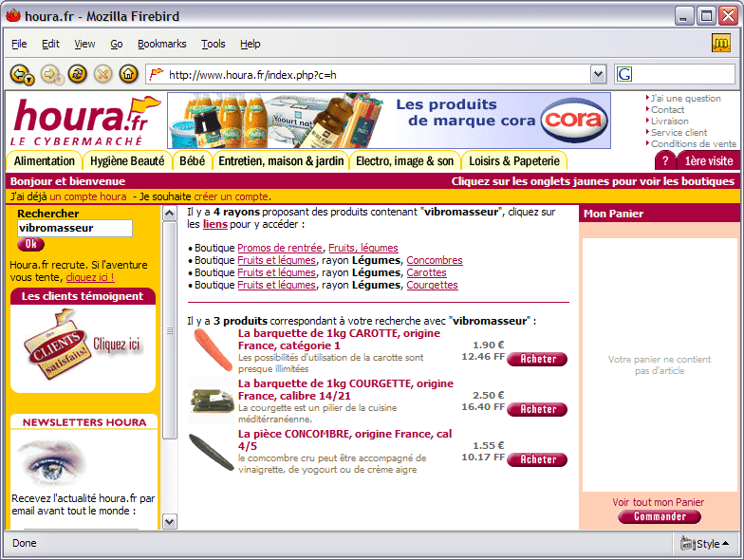Screen dimensions: 744x560
Task: Click the scroll up arrow of the frame
Action: pyautogui.click(x=169, y=213)
